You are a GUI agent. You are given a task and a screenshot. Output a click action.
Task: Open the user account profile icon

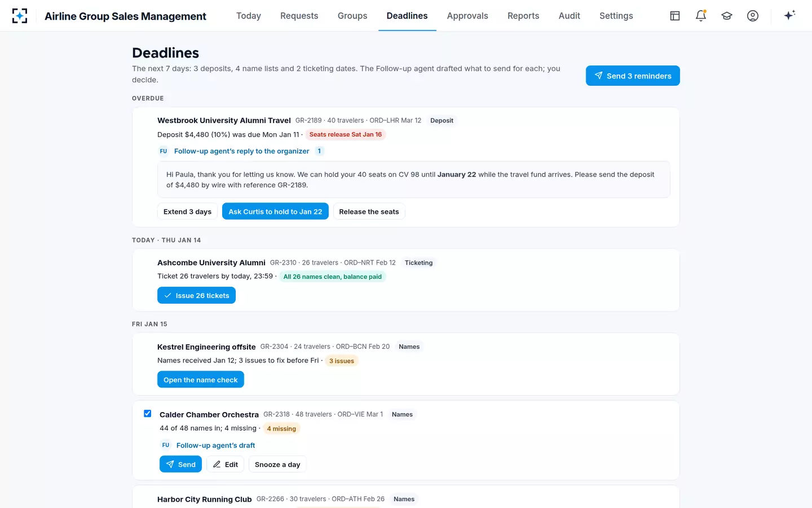pos(753,16)
